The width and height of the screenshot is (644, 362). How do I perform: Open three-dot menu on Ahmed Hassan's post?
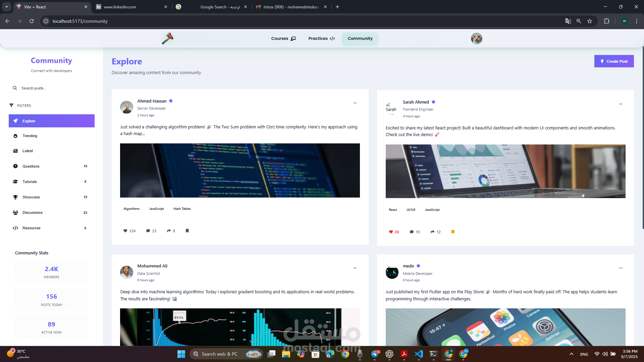pos(355,103)
